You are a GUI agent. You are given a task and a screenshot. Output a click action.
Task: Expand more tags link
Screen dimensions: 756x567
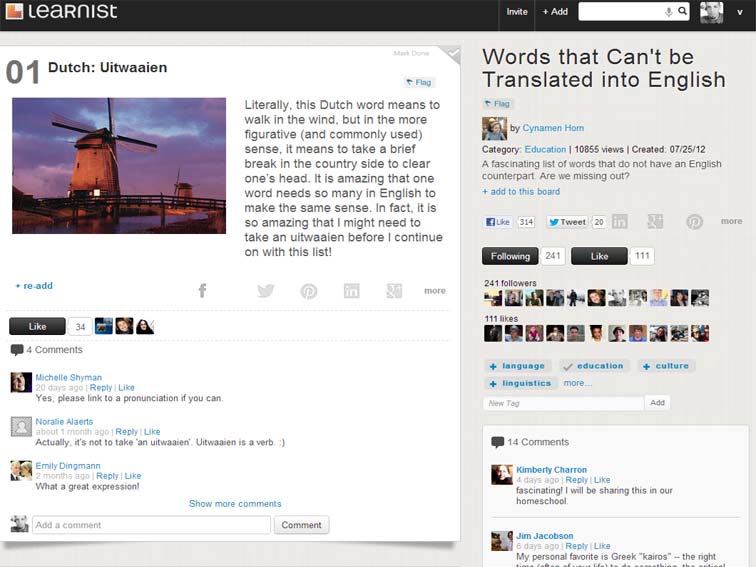click(577, 383)
